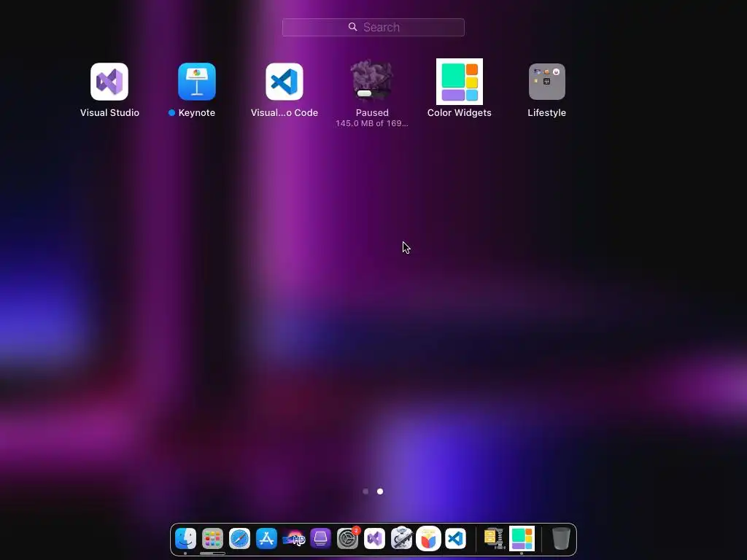Open Visual Studio Code from Dock

(x=455, y=539)
